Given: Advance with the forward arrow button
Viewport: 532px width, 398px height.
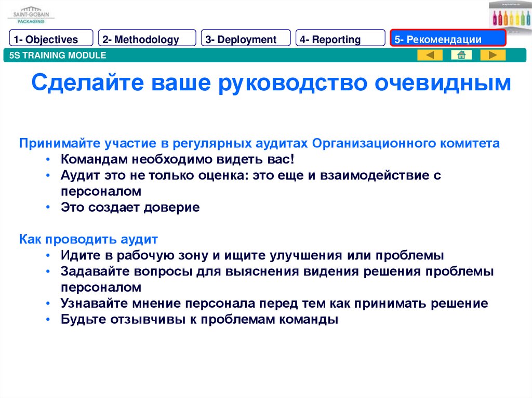Looking at the screenshot, I should [493, 55].
